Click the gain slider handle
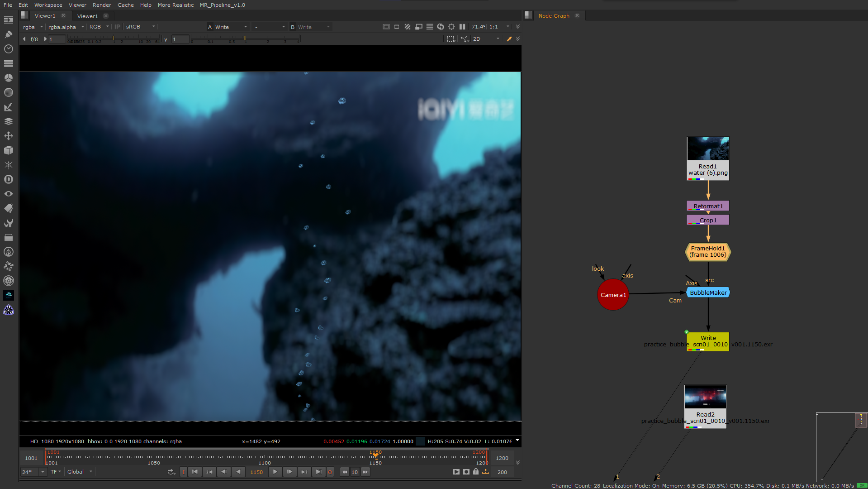The width and height of the screenshot is (868, 489). [113, 39]
